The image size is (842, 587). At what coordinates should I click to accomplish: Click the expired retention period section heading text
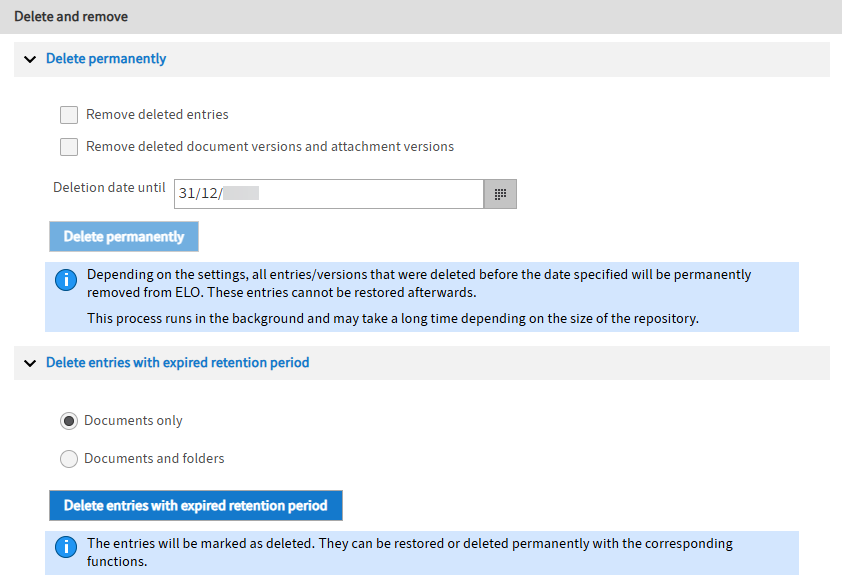coord(177,363)
